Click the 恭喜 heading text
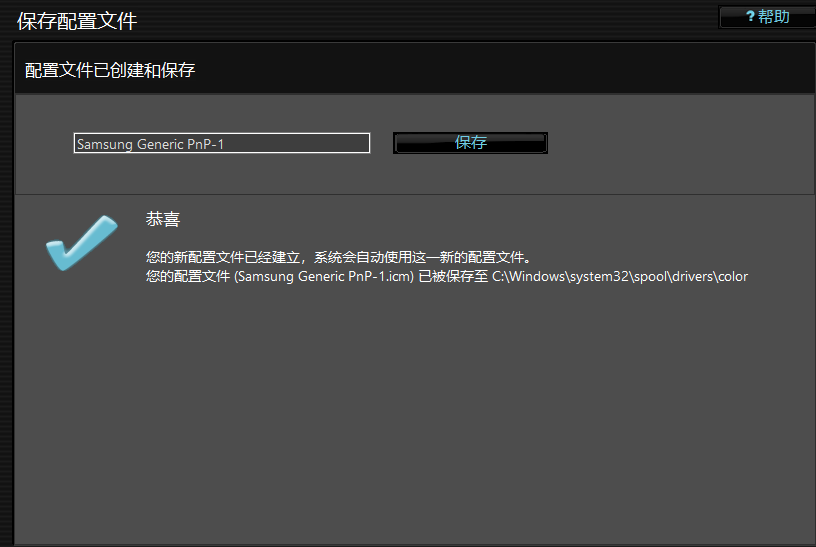 [x=163, y=220]
